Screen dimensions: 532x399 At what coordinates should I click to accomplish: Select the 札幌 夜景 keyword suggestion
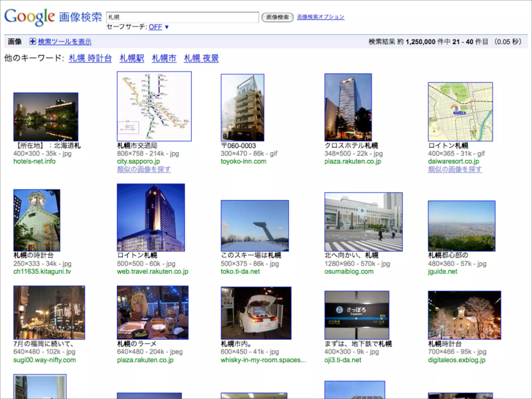(201, 58)
